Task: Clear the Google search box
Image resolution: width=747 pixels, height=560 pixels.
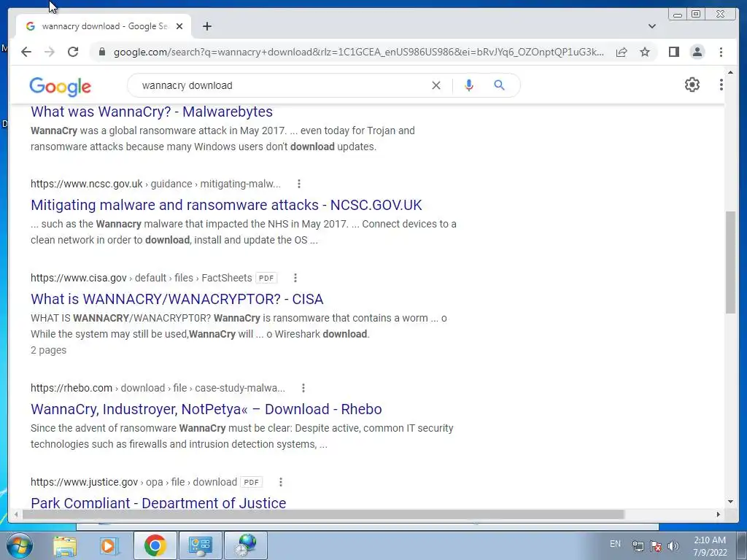Action: (436, 85)
